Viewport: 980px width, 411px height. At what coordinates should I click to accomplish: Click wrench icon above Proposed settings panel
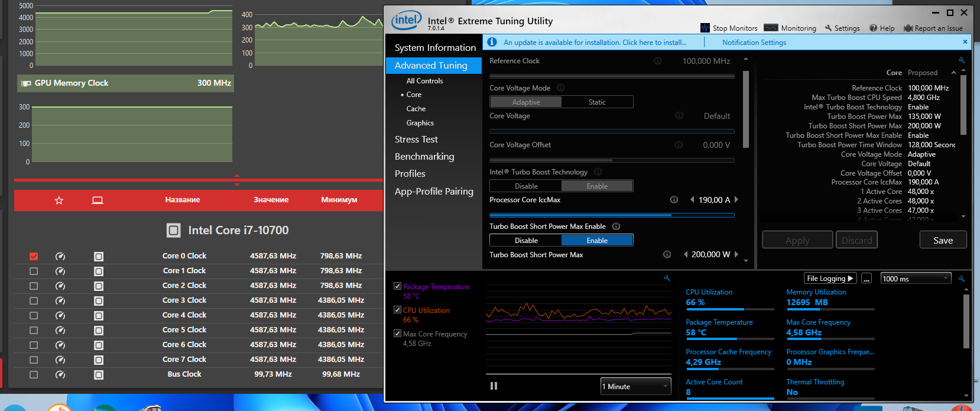(962, 60)
